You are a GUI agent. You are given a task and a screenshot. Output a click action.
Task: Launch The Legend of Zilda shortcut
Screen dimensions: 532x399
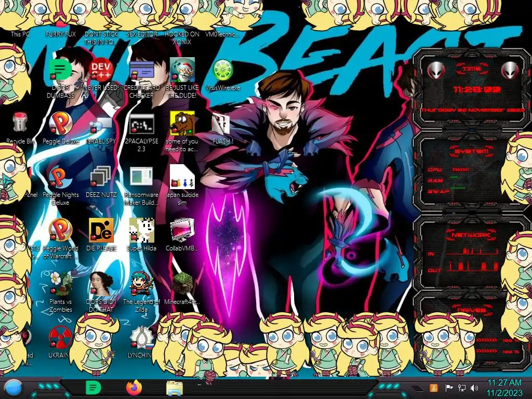[141, 283]
